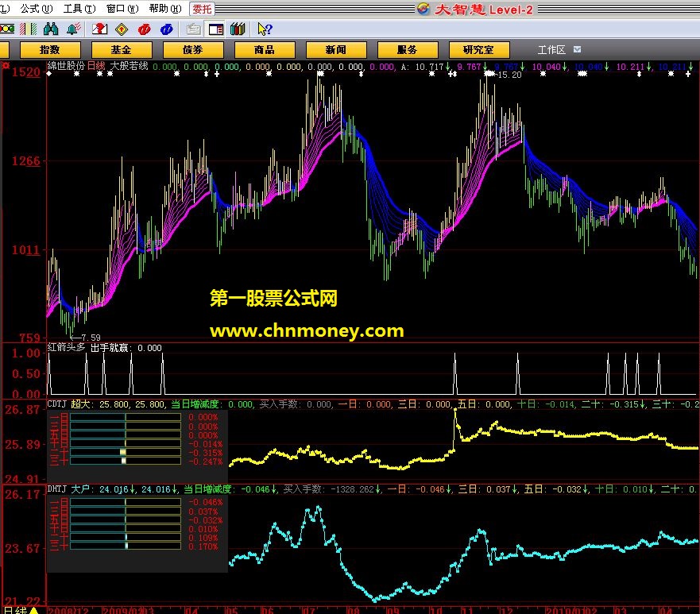Activate the context help cursor icon
700x614 pixels.
(265, 29)
